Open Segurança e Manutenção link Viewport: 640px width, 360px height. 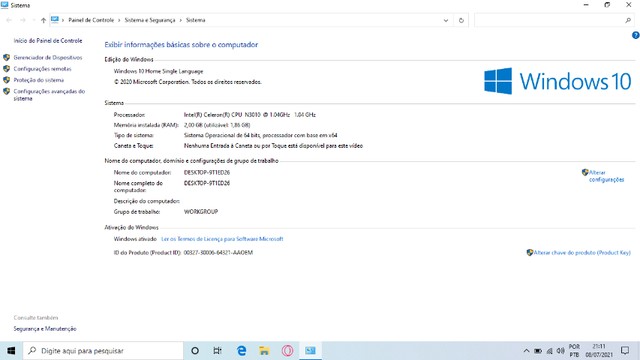coord(45,329)
